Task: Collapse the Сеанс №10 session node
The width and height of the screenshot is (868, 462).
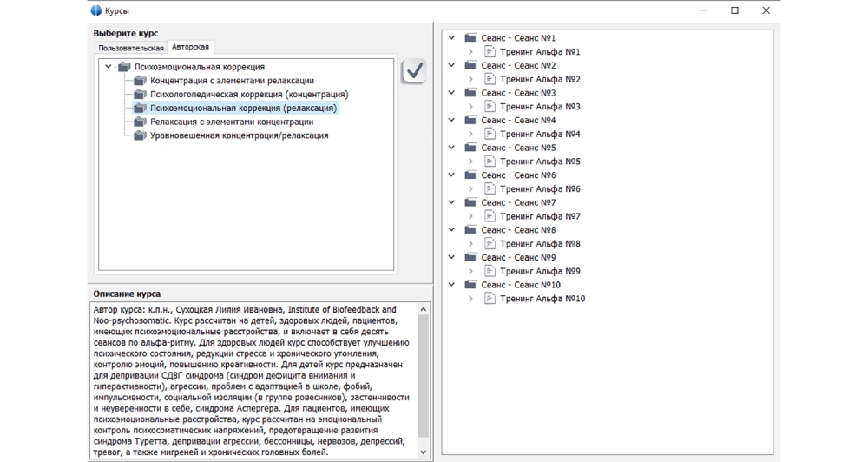Action: pyautogui.click(x=451, y=285)
